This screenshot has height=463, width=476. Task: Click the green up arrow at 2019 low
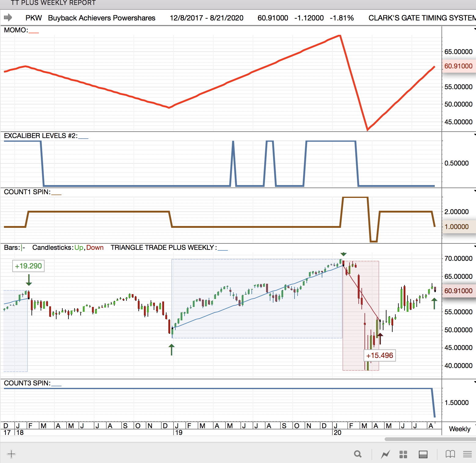coord(172,350)
